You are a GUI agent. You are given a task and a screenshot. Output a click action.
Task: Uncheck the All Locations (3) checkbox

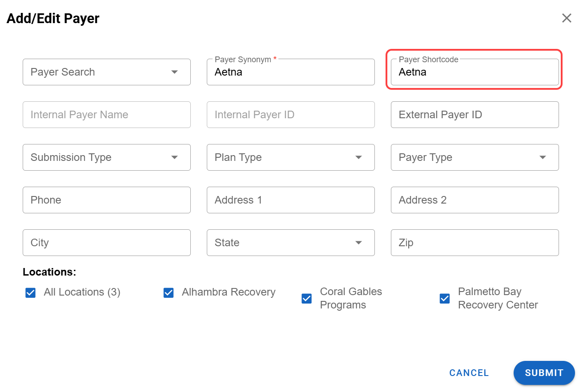31,293
